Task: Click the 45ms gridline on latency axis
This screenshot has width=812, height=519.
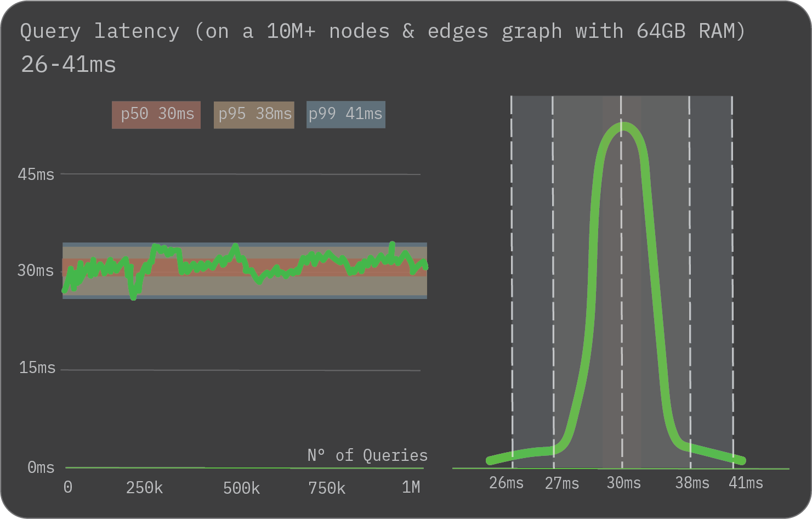Action: (x=241, y=174)
